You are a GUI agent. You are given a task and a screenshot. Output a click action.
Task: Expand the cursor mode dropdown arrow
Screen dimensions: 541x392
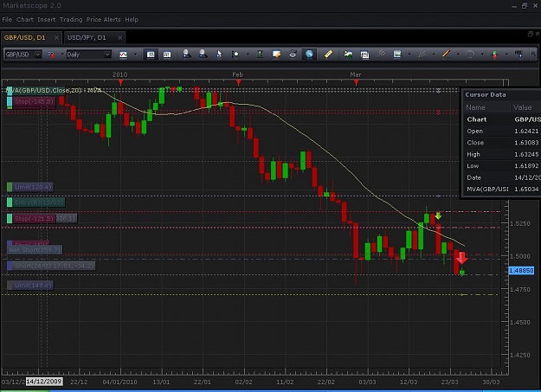click(x=248, y=55)
